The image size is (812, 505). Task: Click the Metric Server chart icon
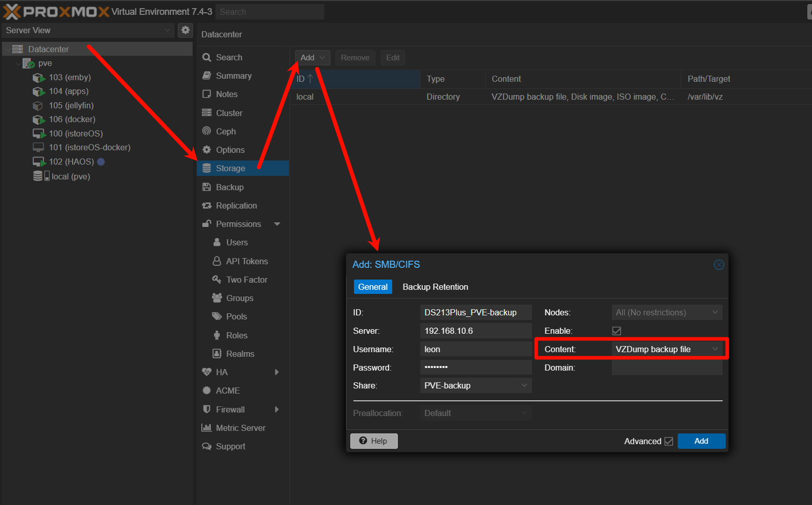(207, 428)
